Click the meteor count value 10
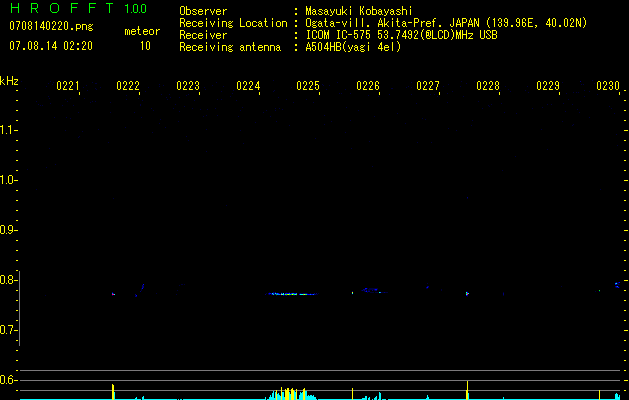629x400 pixels. click(145, 46)
